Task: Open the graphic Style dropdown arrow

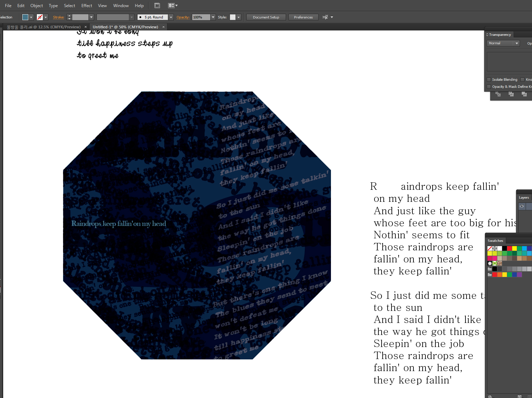Action: 239,17
